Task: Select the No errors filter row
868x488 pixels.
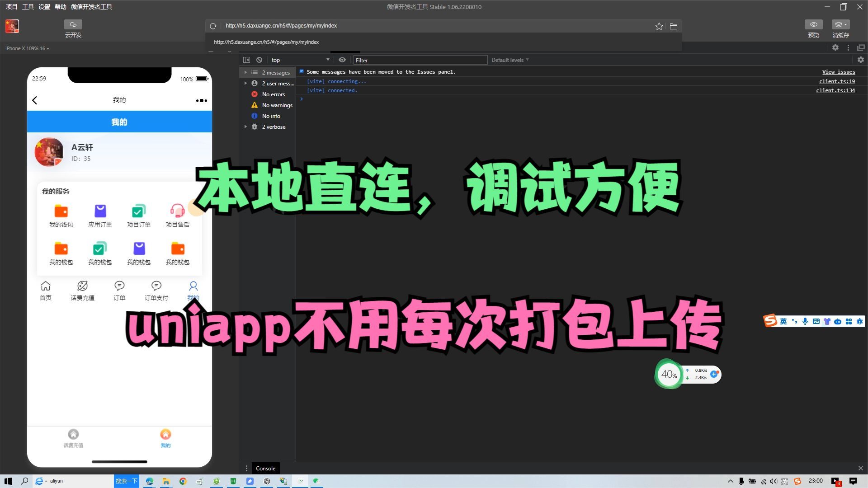Action: click(x=268, y=94)
